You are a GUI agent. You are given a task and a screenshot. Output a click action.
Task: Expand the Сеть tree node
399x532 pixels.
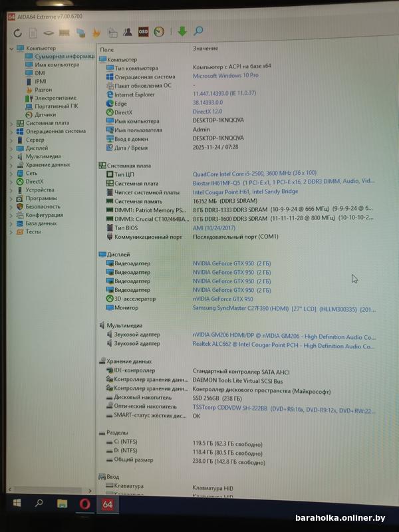pyautogui.click(x=11, y=174)
